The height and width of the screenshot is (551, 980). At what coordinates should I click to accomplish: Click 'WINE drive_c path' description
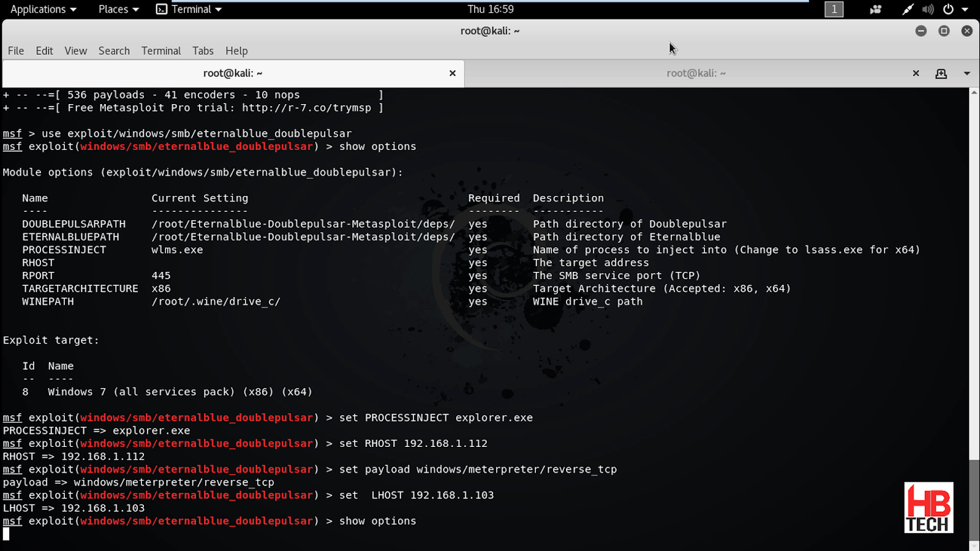coord(588,301)
